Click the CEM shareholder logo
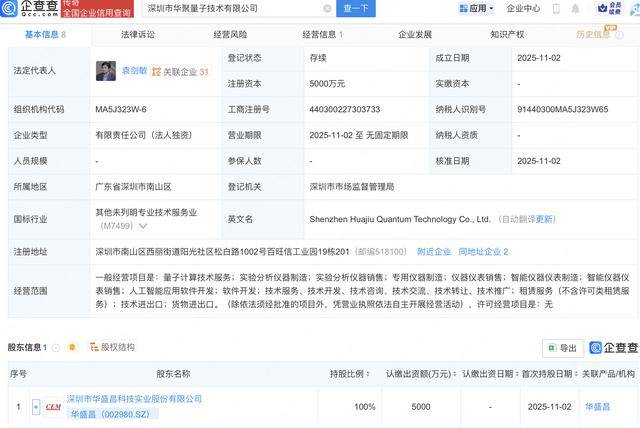 pos(53,407)
